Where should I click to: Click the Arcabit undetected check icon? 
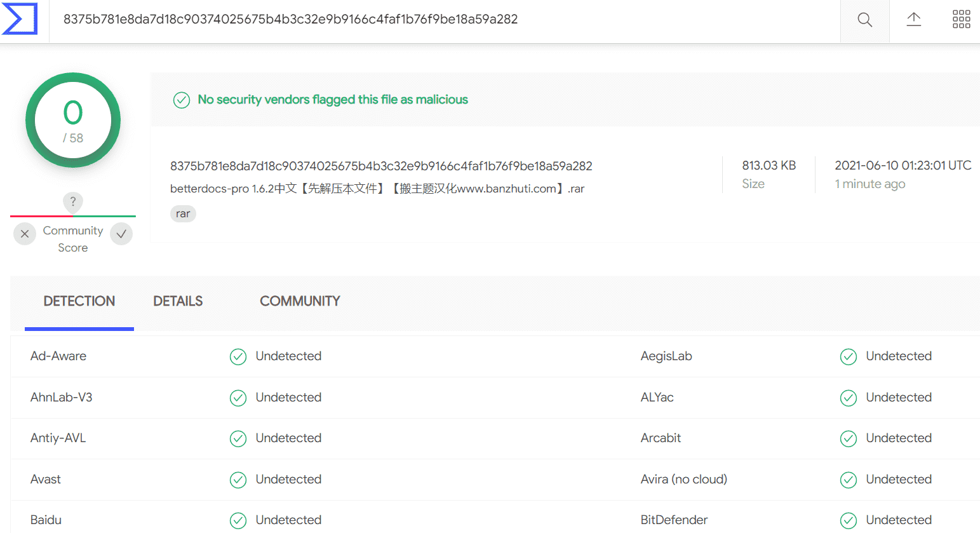click(849, 439)
